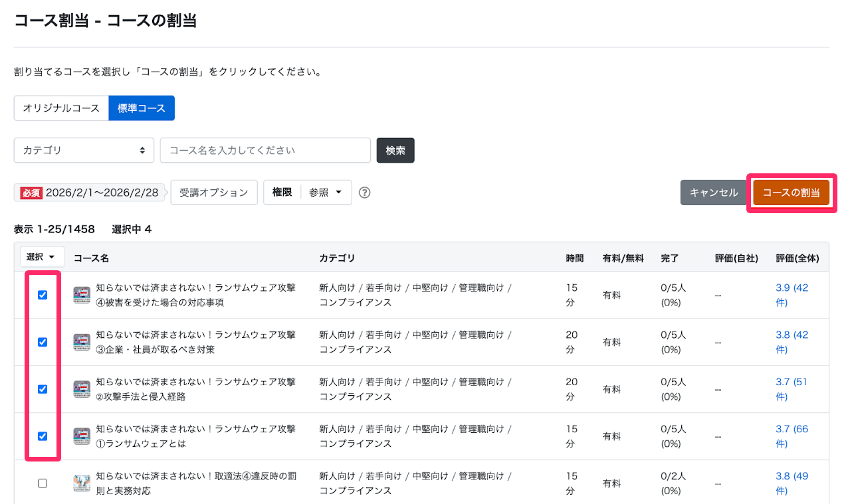Open the 3.9 (42件) rating link
Image resolution: width=852 pixels, height=504 pixels.
tap(792, 295)
